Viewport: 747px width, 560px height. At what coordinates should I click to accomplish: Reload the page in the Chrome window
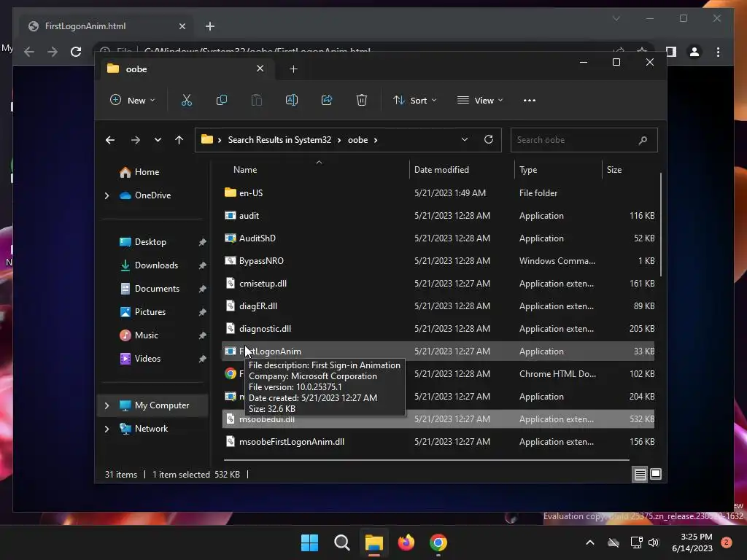coord(76,52)
